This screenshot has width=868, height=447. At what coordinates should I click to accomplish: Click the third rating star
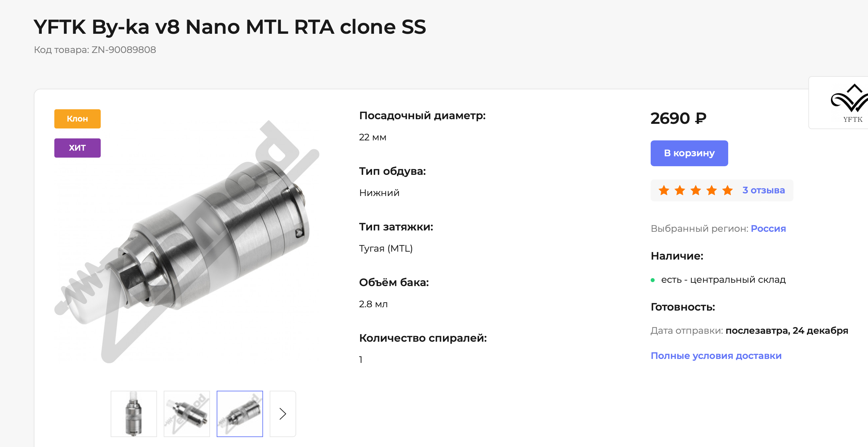(x=696, y=190)
